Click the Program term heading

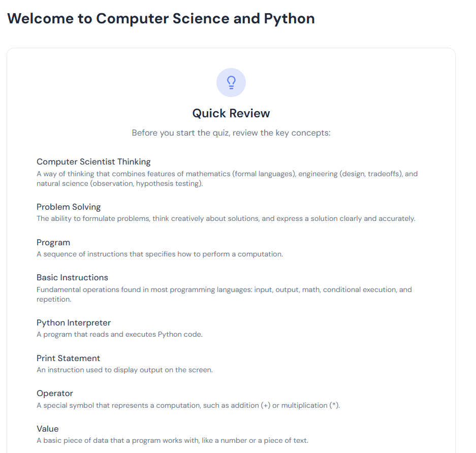[x=53, y=243]
